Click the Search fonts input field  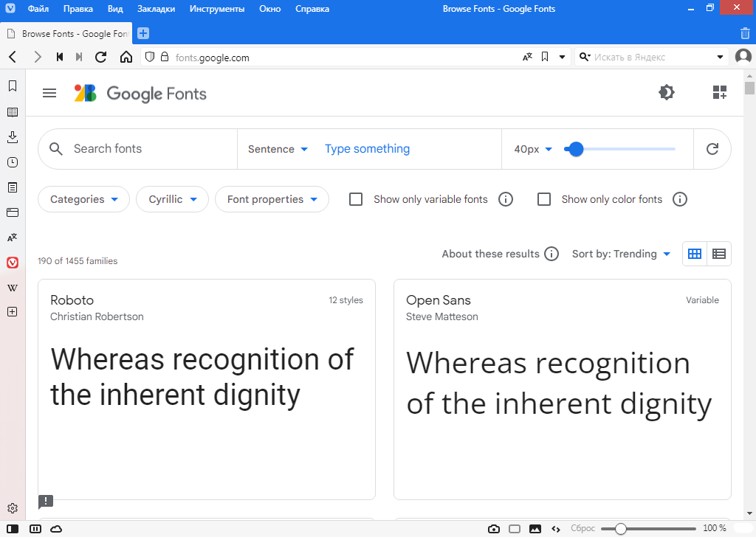pos(148,149)
